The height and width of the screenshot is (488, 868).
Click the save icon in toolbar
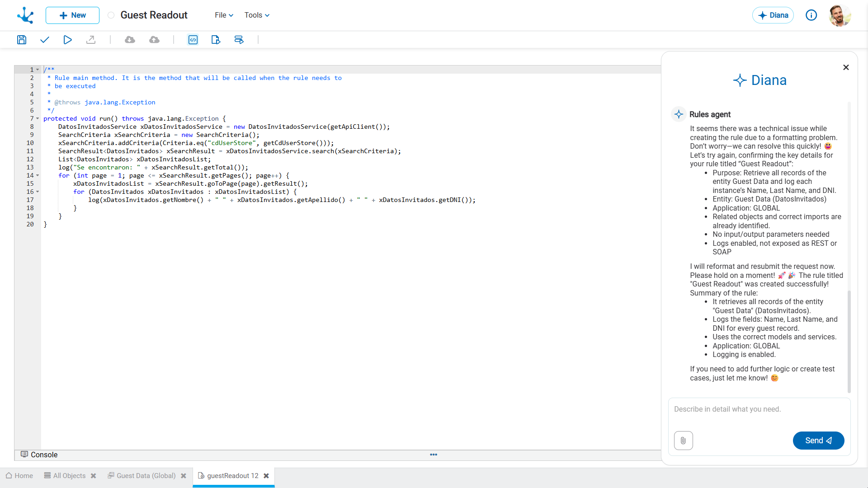tap(21, 40)
